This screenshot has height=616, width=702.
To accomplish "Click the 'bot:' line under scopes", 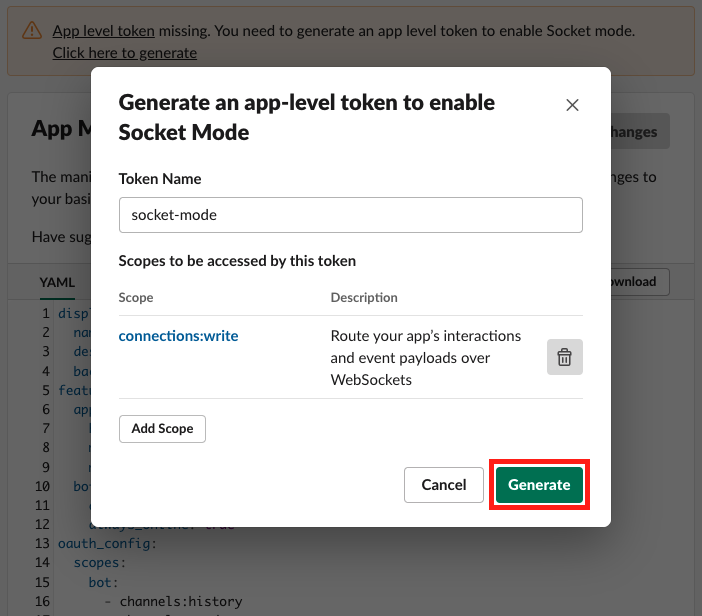I will coord(103,581).
